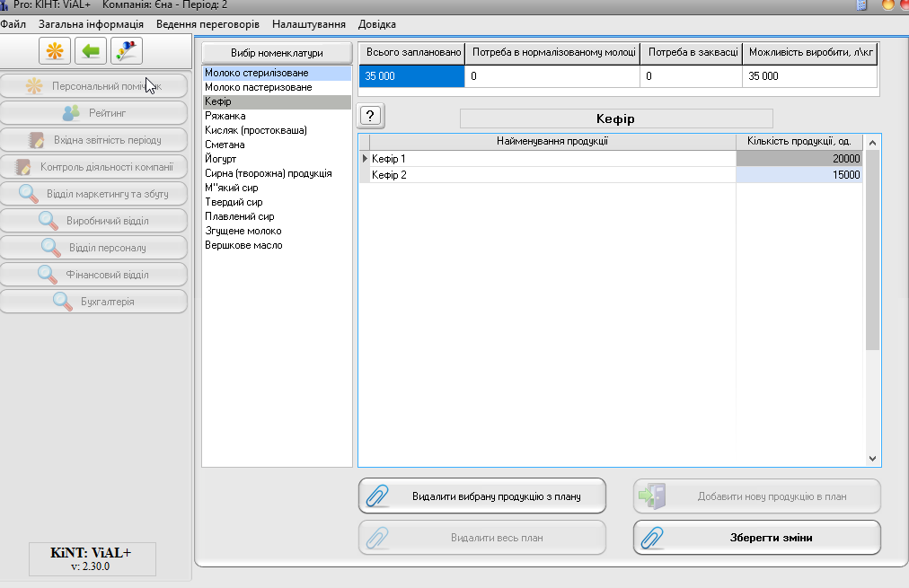909x588 pixels.
Task: Open Фінансовий відділ section
Action: click(94, 275)
